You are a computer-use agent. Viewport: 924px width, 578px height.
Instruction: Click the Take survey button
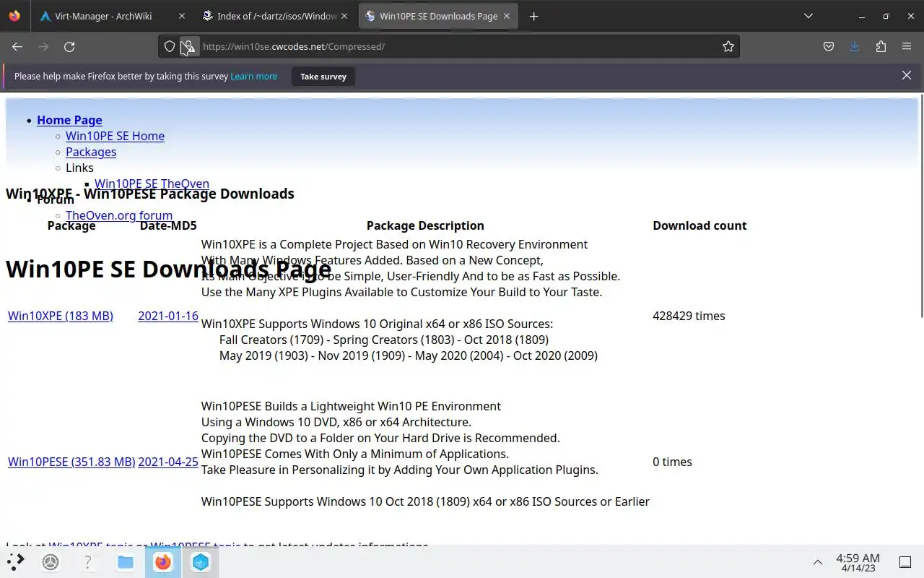323,76
